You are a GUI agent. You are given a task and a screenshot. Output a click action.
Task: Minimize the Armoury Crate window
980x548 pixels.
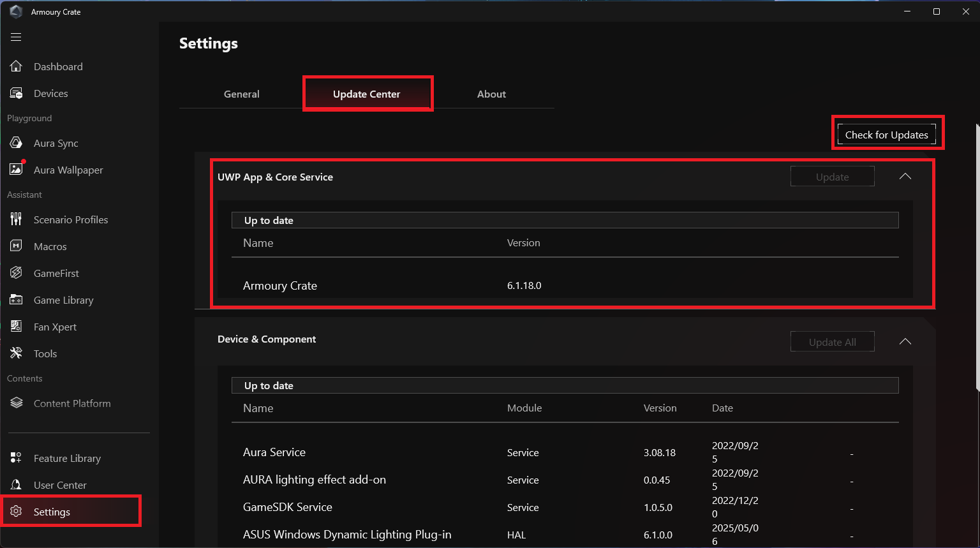(x=907, y=11)
